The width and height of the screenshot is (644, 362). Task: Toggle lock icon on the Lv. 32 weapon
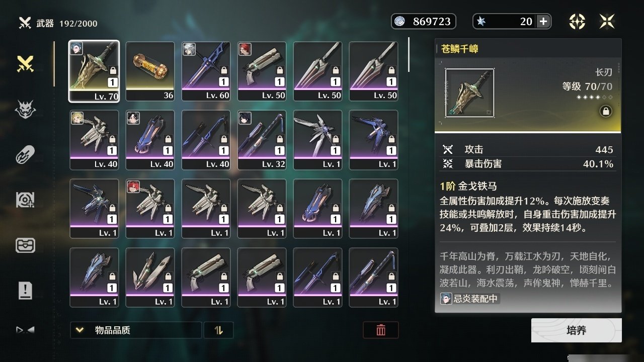[x=280, y=139]
